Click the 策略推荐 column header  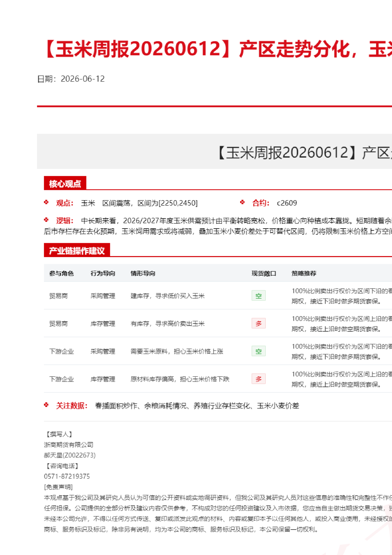point(304,274)
